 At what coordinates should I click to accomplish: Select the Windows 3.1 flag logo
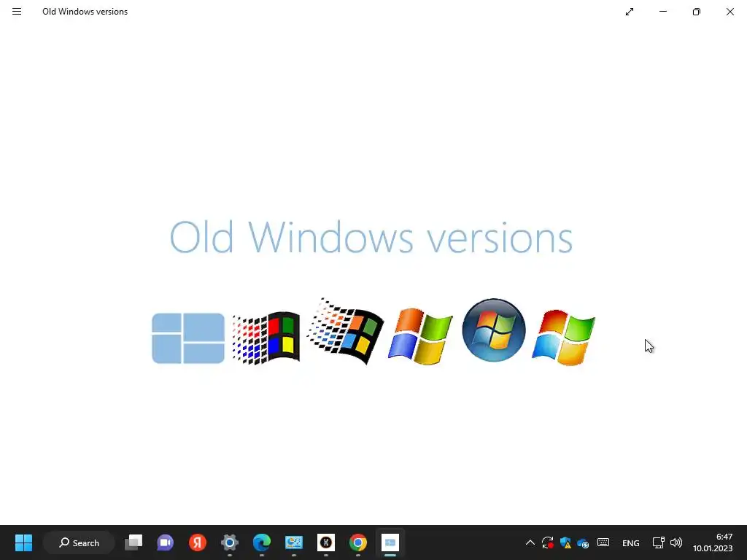point(266,338)
